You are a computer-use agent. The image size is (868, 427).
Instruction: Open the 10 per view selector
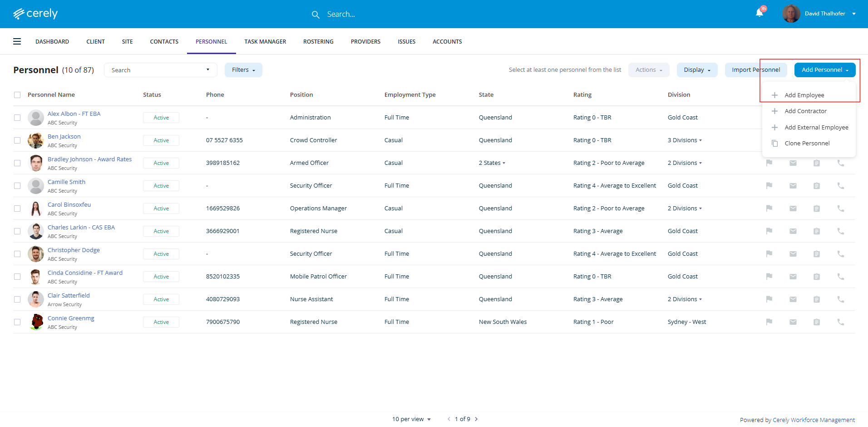point(411,419)
